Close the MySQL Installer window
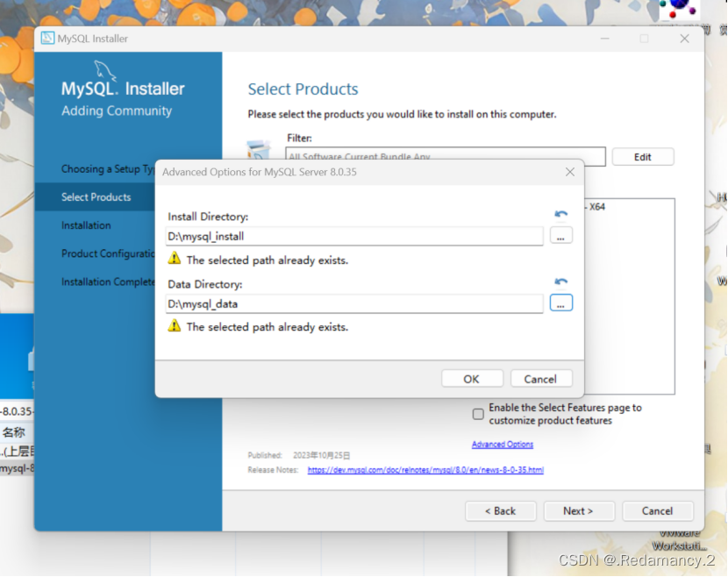Viewport: 728px width, 577px height. click(684, 39)
